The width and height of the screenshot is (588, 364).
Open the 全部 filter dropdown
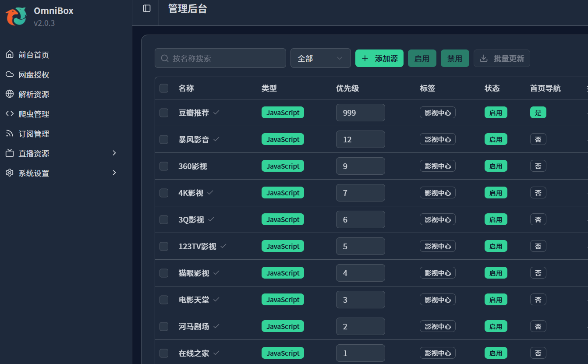pos(321,58)
